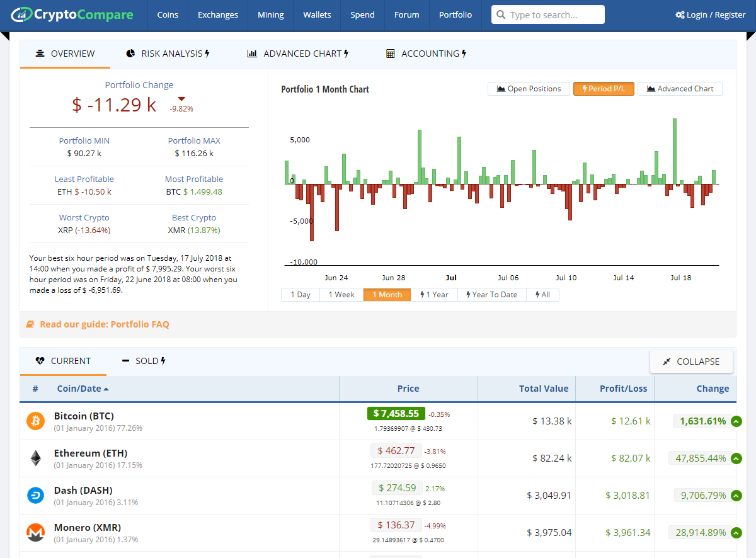Select the 1 Week chart range
This screenshot has height=558, width=756.
tap(341, 293)
